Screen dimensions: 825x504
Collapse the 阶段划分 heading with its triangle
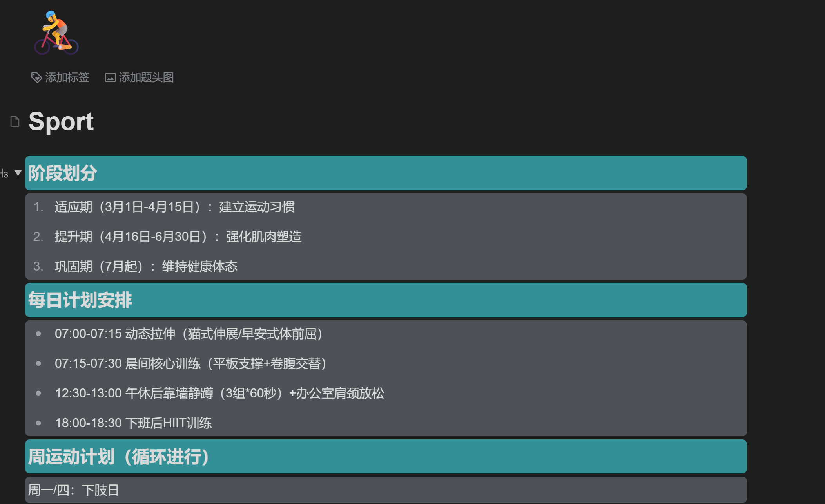coord(18,173)
